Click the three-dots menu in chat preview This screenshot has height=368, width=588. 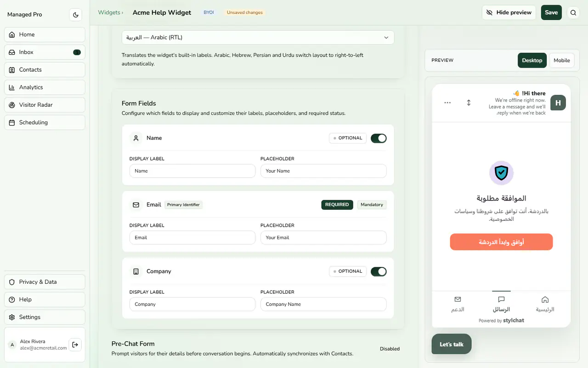(x=447, y=103)
